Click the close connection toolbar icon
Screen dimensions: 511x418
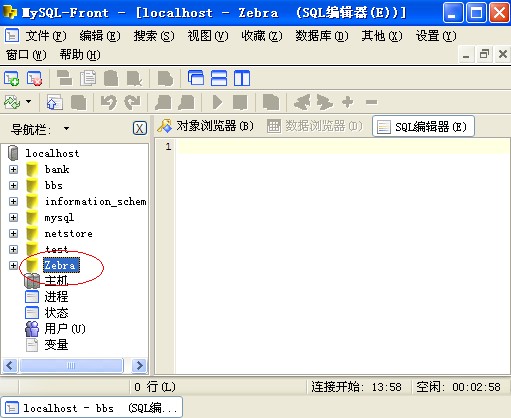point(35,79)
